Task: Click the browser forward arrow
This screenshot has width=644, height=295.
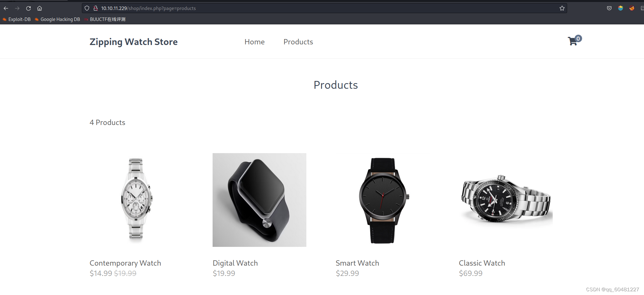Action: tap(17, 8)
